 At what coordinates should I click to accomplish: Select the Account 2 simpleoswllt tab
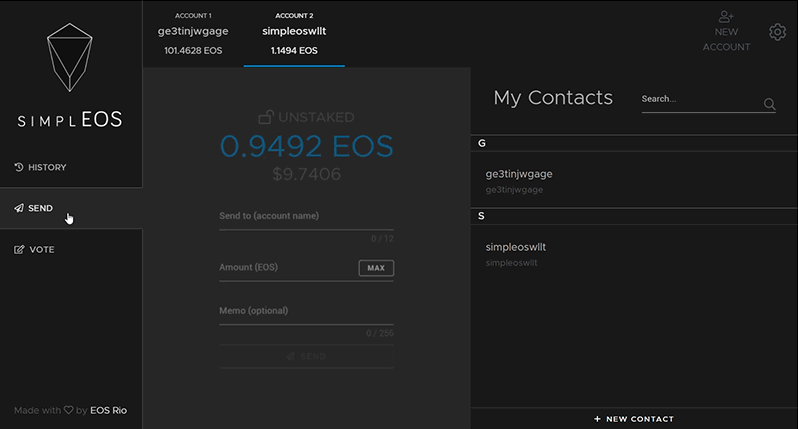click(x=294, y=34)
